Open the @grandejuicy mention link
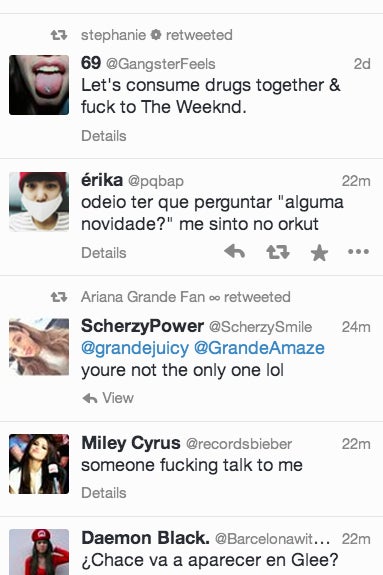This screenshot has height=575, width=383. coord(135,348)
